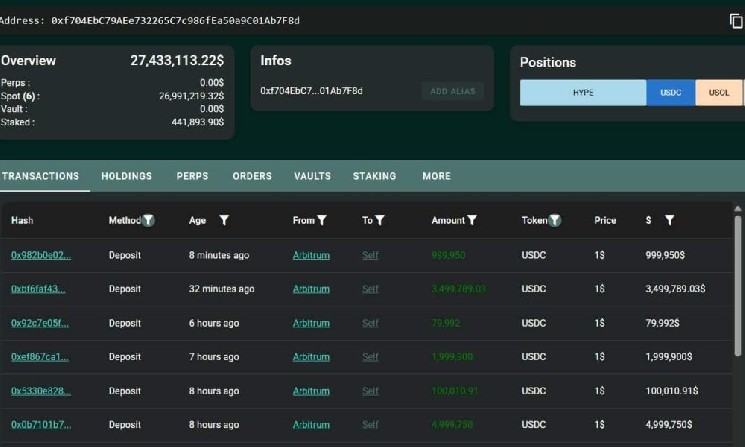Image resolution: width=745 pixels, height=447 pixels.
Task: Open the Staking tab
Action: [374, 176]
